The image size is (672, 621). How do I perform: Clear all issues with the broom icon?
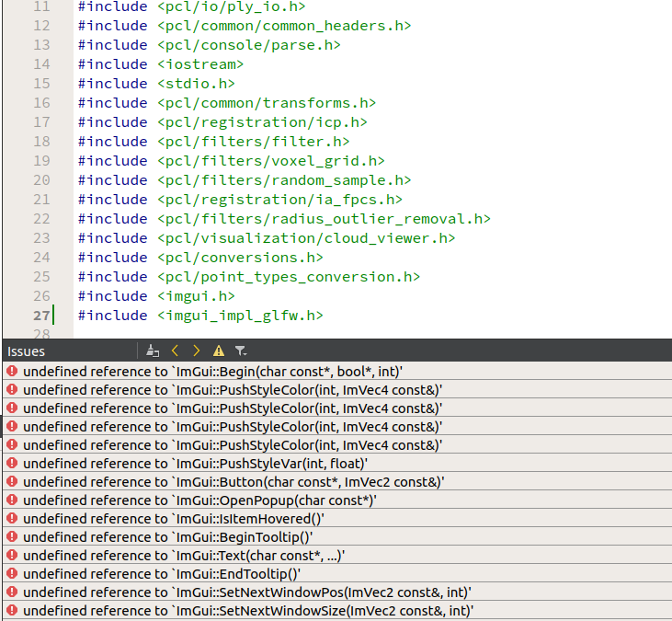pos(153,351)
